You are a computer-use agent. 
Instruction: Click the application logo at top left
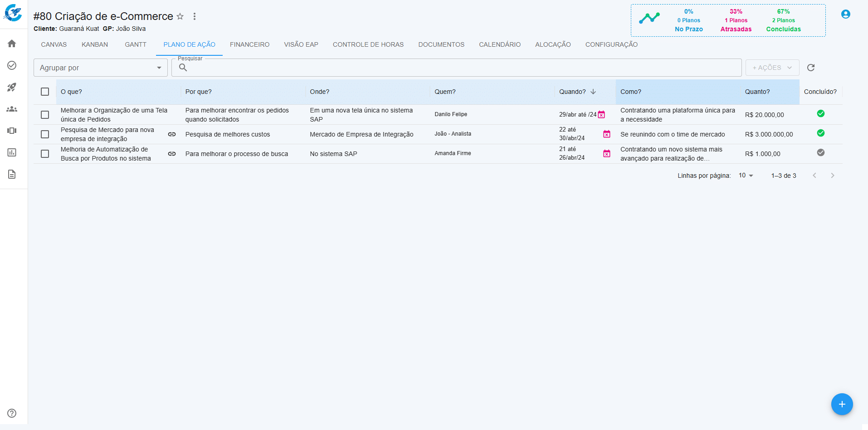13,13
